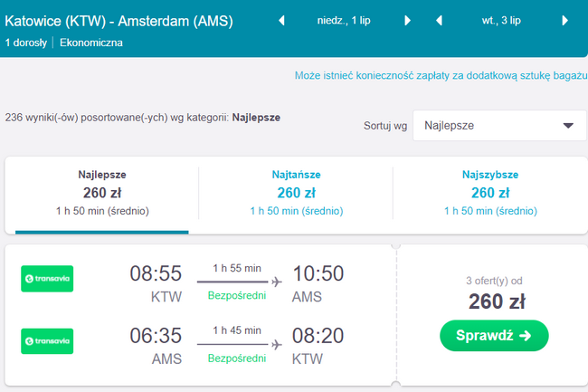The height and width of the screenshot is (392, 588).
Task: Go to previous departure date before niedz., 1 lip
Action: 281,20
